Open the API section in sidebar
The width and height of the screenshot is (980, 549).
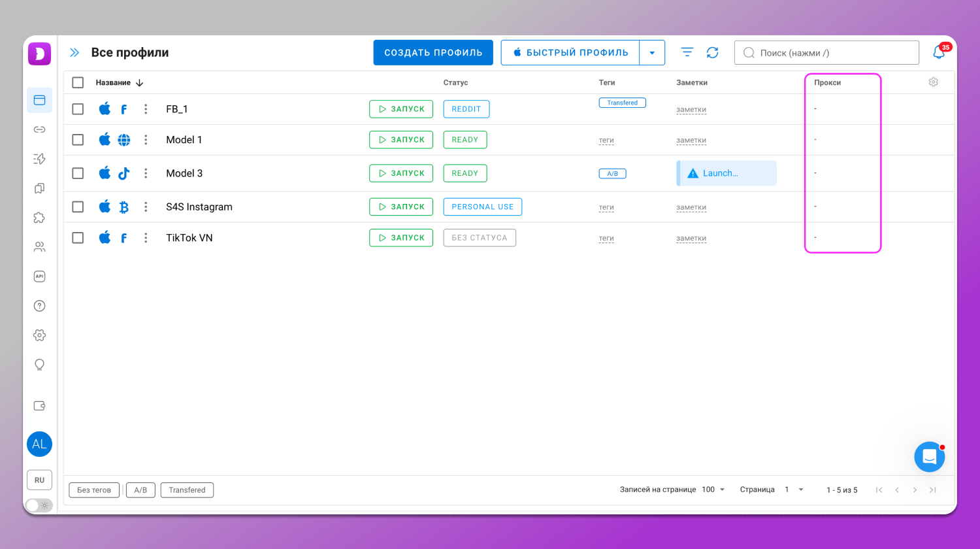(x=39, y=276)
